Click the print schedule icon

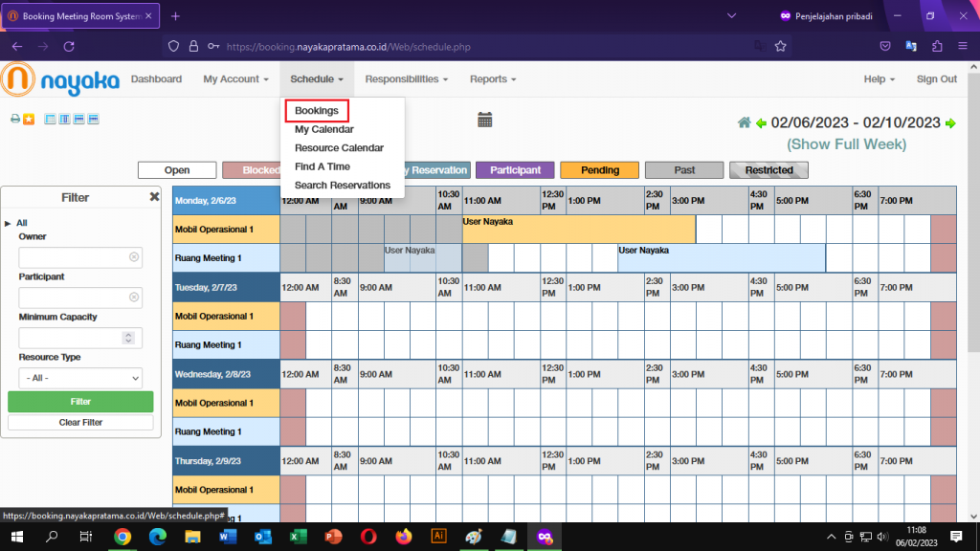14,119
